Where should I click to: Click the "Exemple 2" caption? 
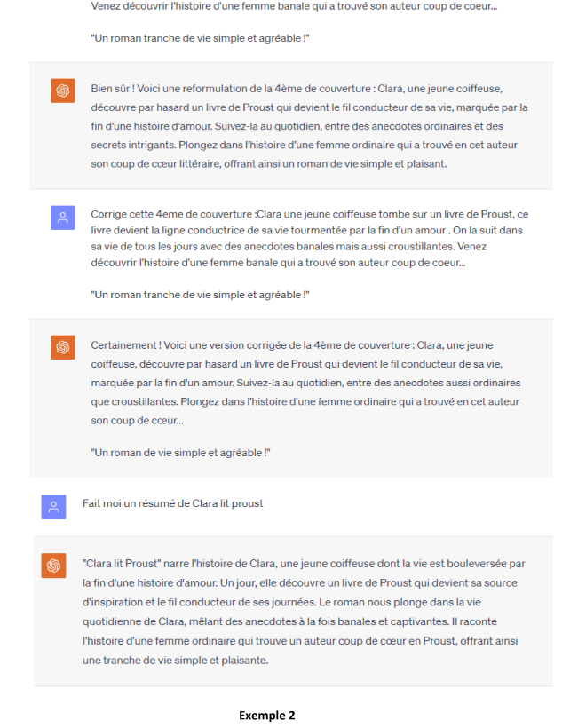267,716
